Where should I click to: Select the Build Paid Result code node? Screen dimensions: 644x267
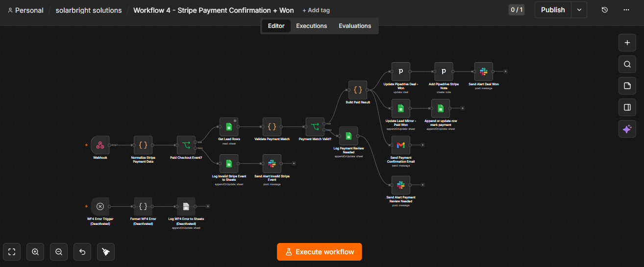[x=358, y=90]
